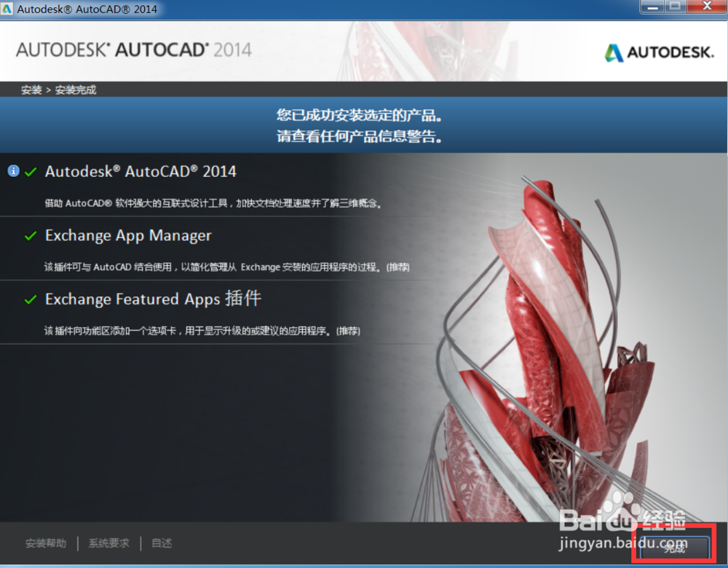Screen dimensions: 728x568
Task: Click the Autodesk logo in the top right
Action: click(657, 52)
